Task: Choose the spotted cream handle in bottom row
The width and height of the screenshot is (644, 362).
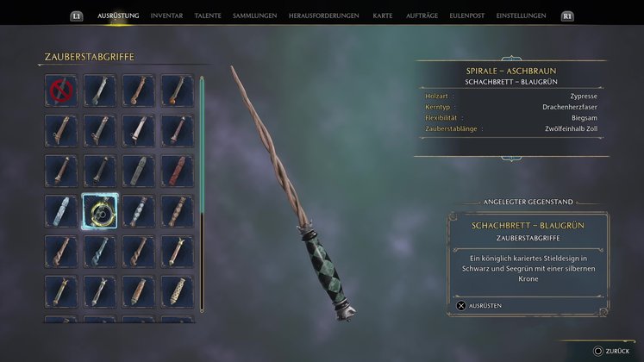Action: click(x=177, y=292)
